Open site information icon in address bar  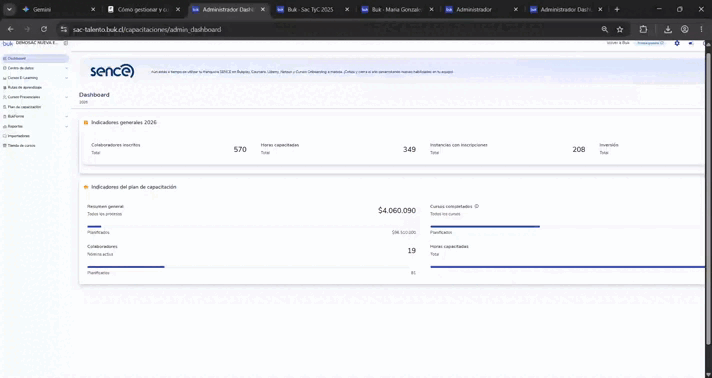tap(63, 29)
